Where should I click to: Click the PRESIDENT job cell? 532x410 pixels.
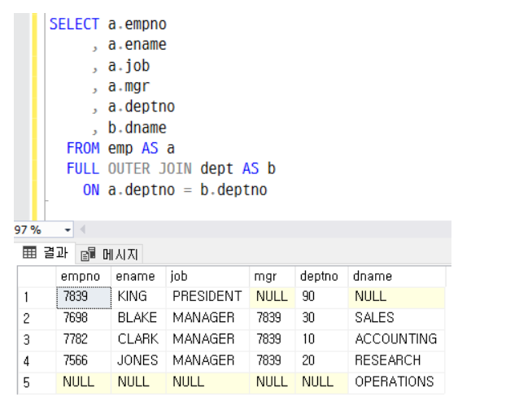click(207, 298)
